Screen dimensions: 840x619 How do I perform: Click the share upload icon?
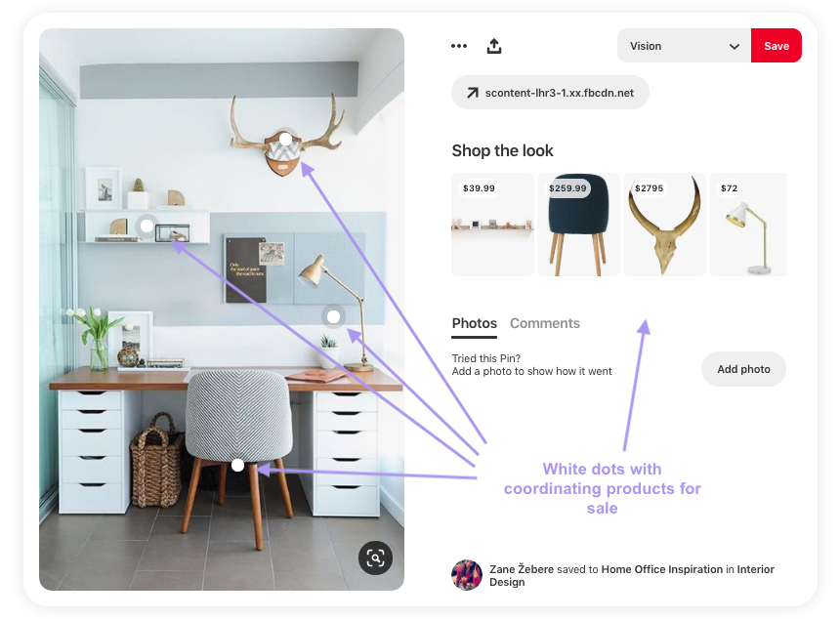click(494, 46)
